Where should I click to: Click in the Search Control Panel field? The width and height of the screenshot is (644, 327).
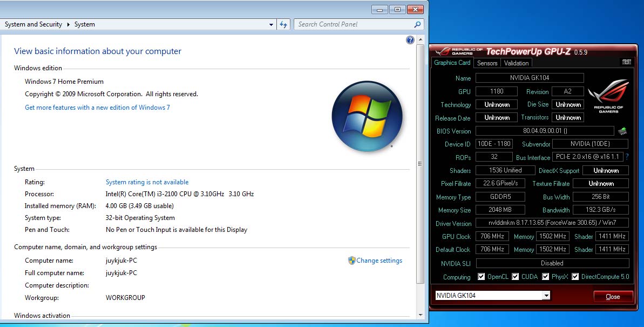click(x=354, y=24)
